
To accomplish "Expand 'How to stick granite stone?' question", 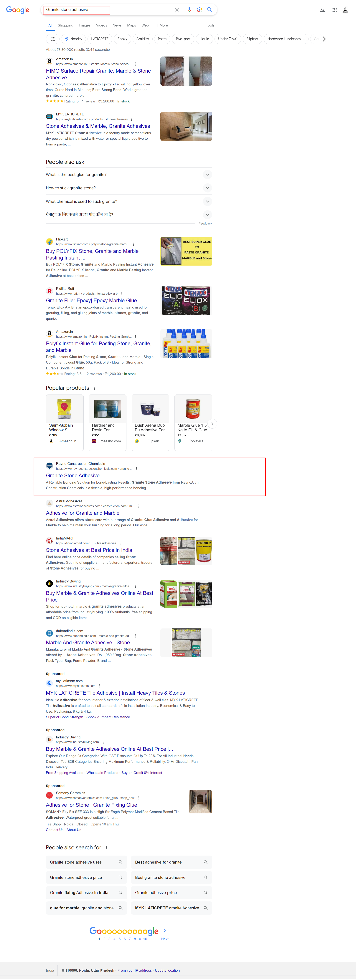I will tap(129, 188).
